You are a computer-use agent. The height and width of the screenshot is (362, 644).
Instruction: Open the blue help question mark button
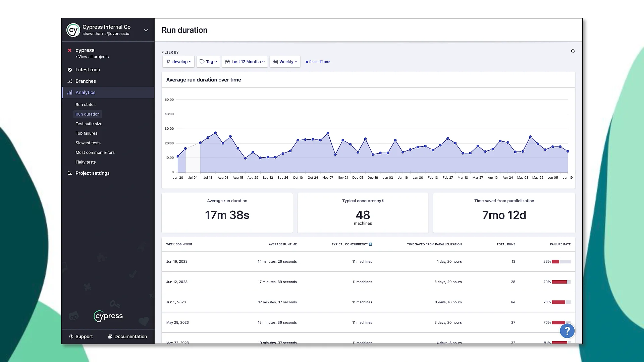(567, 331)
